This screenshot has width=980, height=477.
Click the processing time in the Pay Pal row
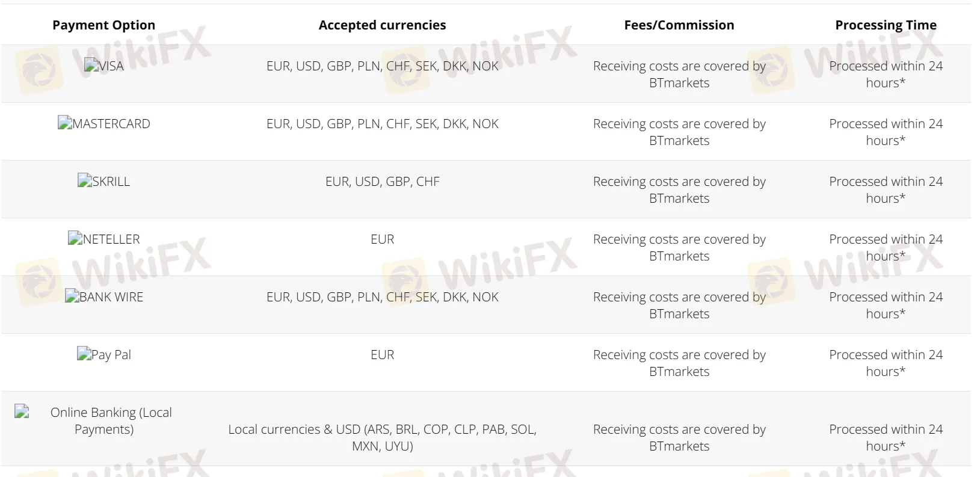pos(886,363)
